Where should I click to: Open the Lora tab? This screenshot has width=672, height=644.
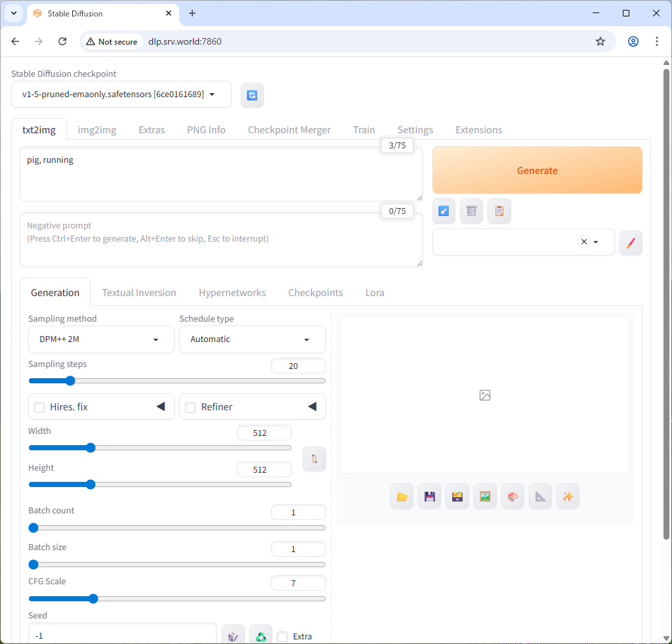tap(375, 292)
